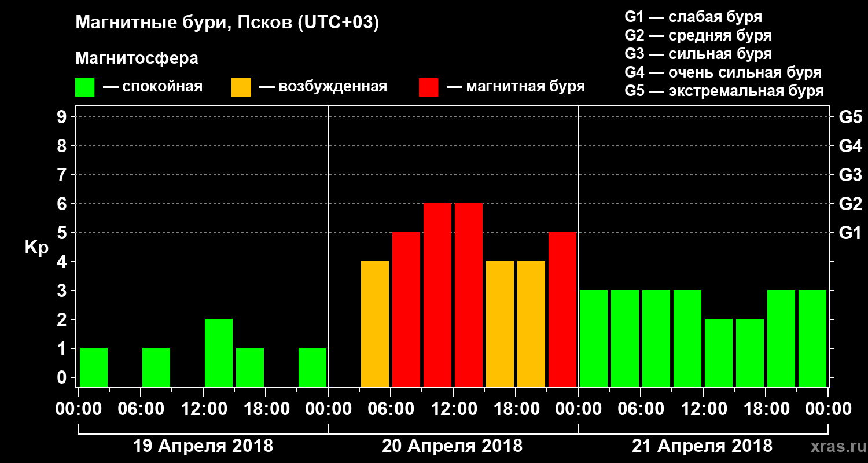Click the first green Kp 3 bar on 21 April
The image size is (868, 463).
[x=594, y=338]
